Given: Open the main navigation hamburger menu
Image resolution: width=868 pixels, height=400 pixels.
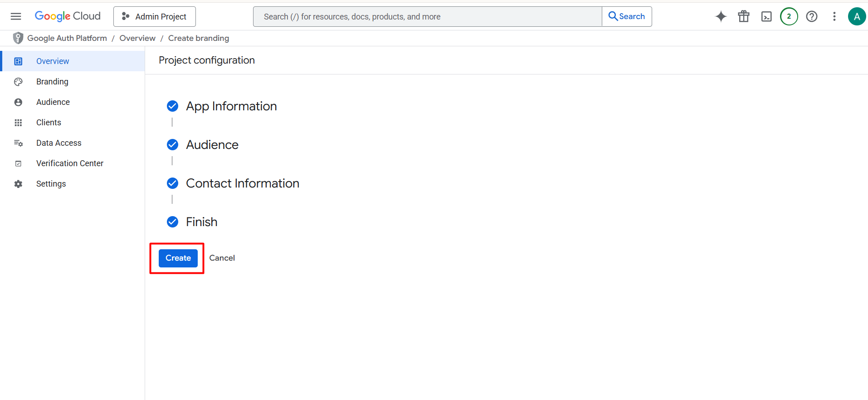Looking at the screenshot, I should [16, 16].
